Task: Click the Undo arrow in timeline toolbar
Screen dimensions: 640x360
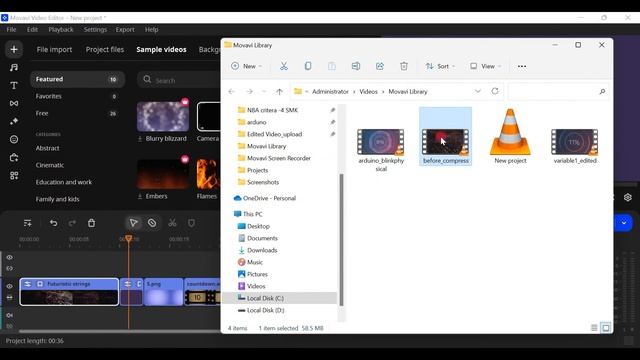Action: (53, 223)
